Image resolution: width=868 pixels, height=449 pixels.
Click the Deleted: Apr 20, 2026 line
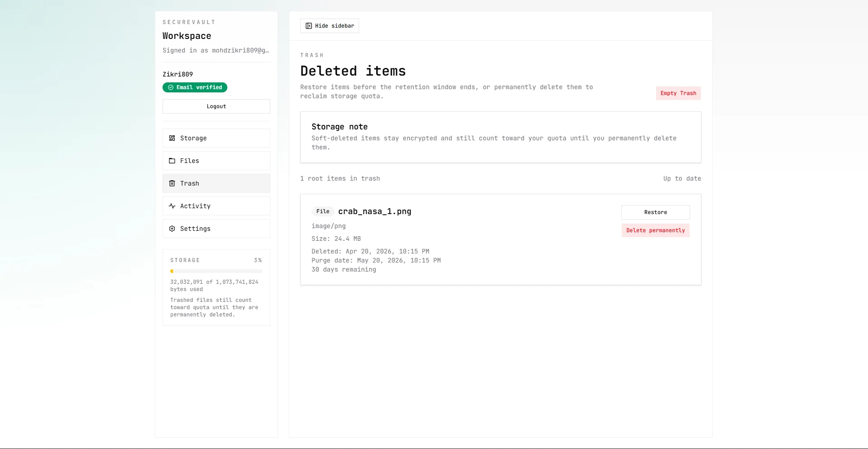point(370,251)
